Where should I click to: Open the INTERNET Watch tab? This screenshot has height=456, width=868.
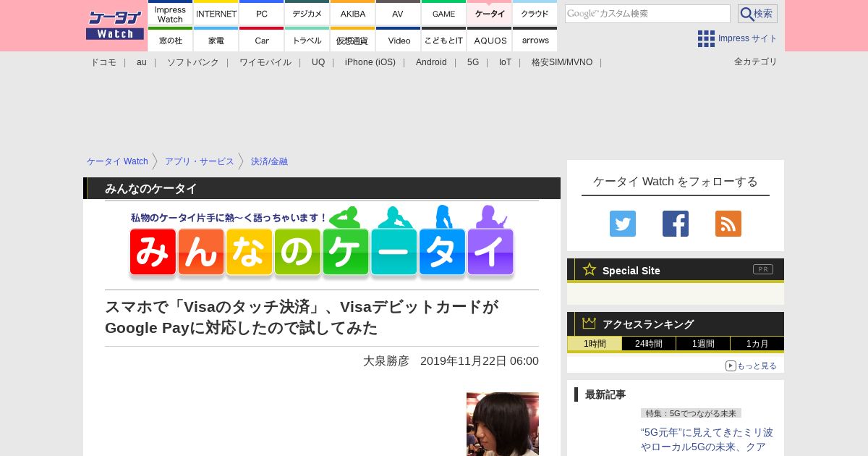tap(216, 13)
